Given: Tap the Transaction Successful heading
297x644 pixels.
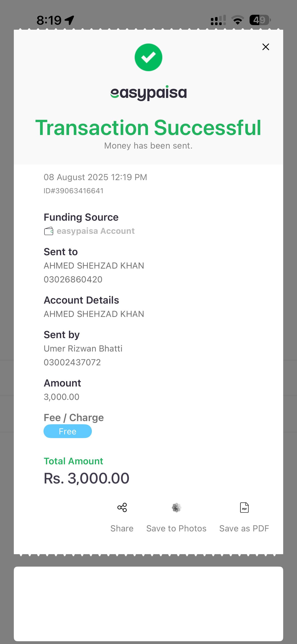Looking at the screenshot, I should (x=148, y=128).
